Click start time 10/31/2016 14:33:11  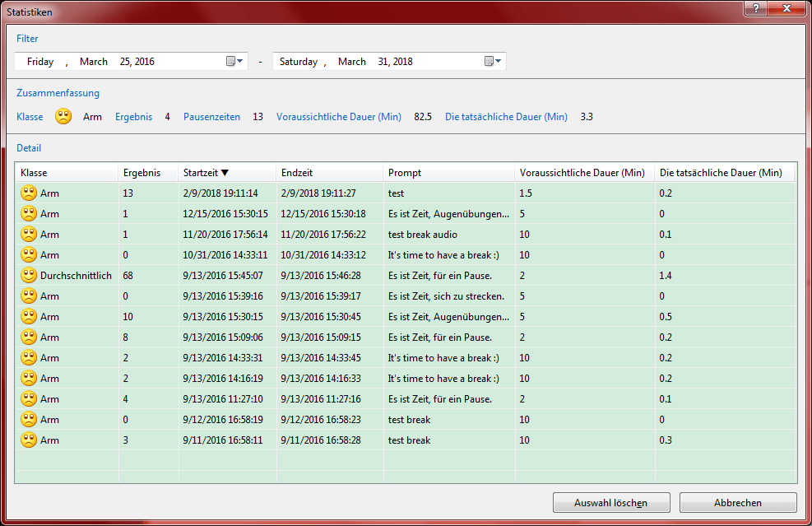(x=225, y=254)
